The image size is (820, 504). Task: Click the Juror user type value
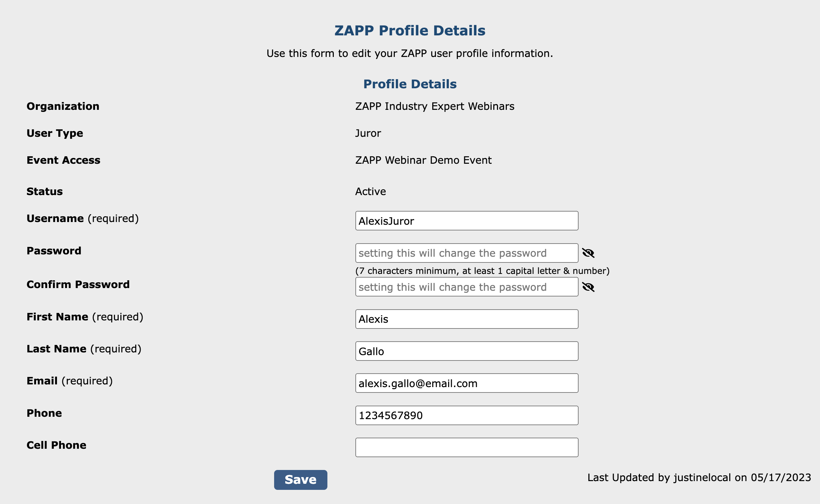click(x=368, y=133)
